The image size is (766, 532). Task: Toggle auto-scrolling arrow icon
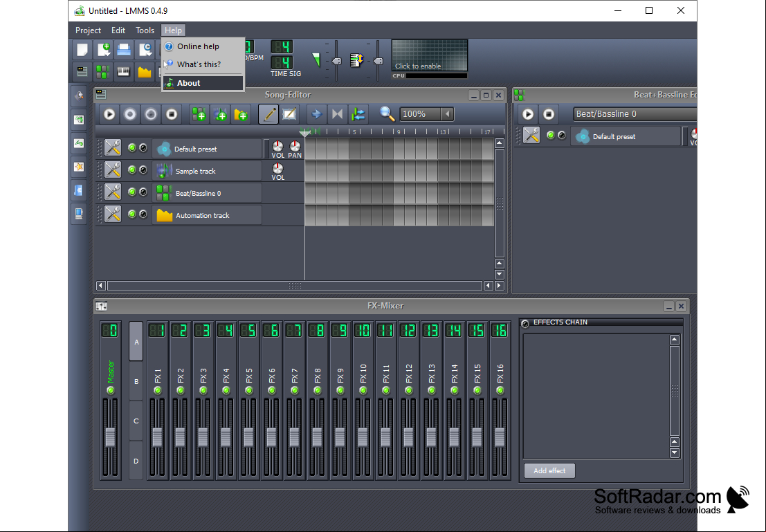[x=316, y=114]
